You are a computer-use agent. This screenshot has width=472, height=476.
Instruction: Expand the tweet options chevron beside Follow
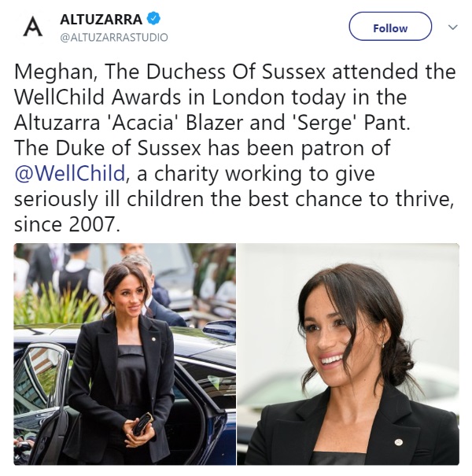pyautogui.click(x=453, y=28)
